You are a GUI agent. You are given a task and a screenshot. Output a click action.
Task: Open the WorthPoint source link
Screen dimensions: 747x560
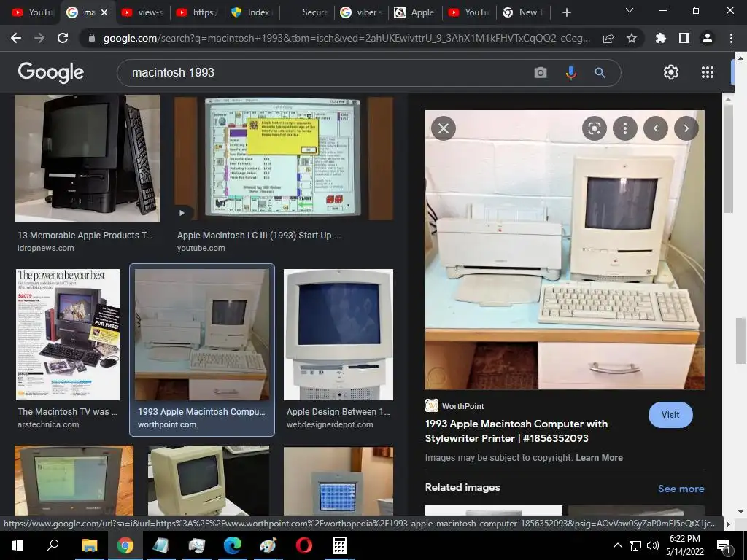(455, 406)
